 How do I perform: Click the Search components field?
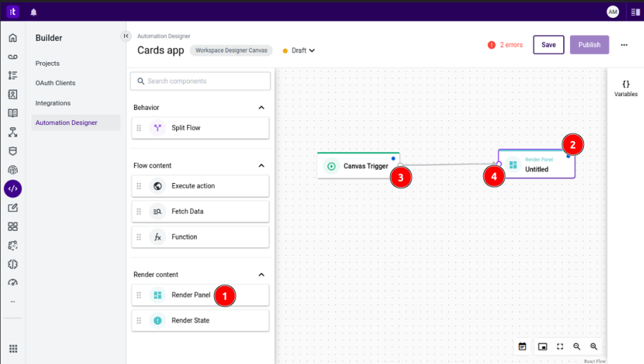(x=200, y=82)
